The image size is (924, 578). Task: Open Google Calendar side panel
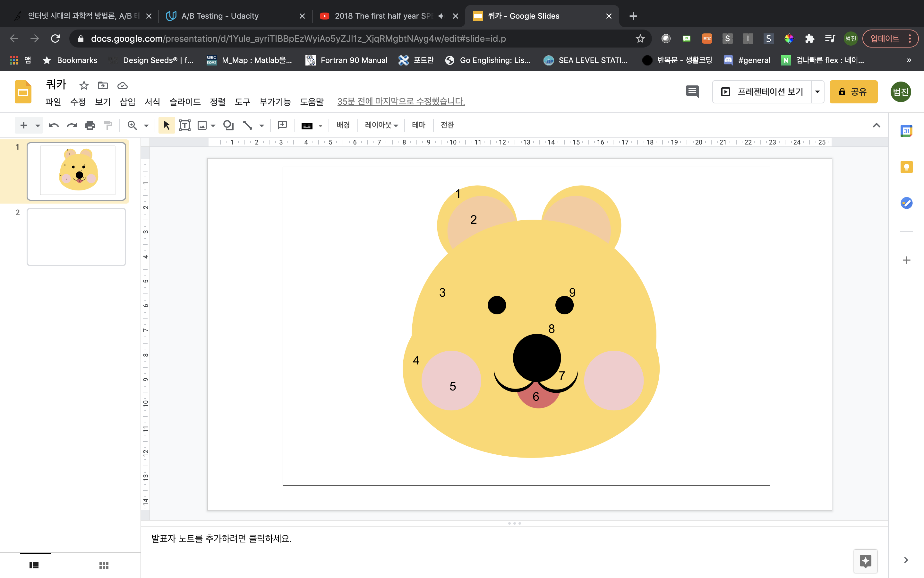click(906, 131)
